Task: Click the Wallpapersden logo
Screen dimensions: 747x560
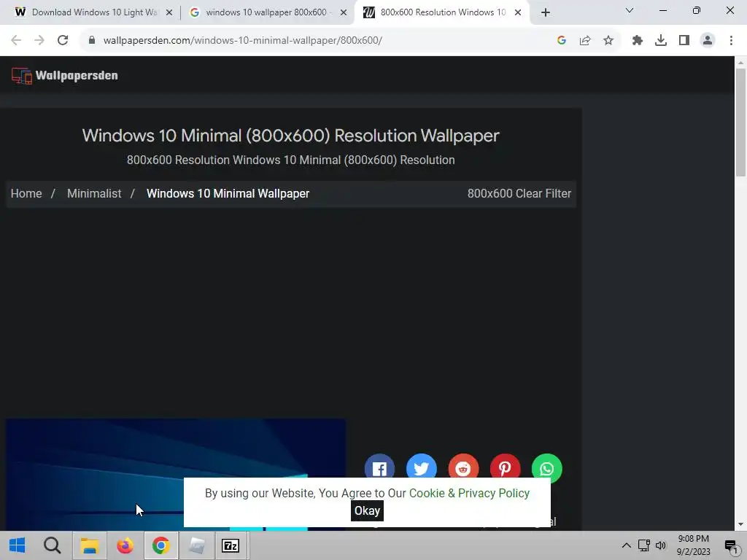Action: tap(65, 76)
